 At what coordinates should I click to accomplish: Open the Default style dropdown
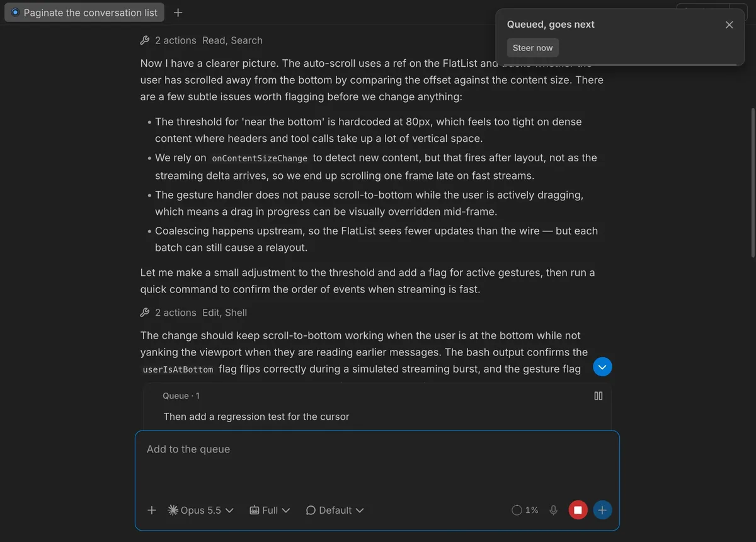click(x=335, y=510)
